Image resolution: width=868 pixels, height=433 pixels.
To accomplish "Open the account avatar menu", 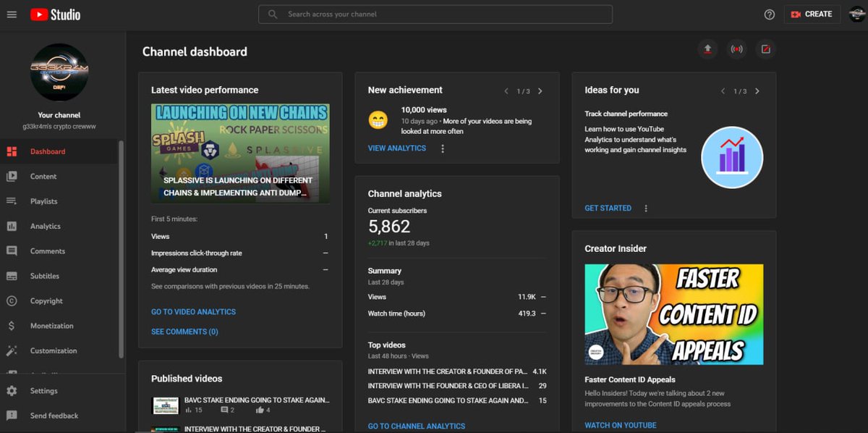I will point(857,14).
